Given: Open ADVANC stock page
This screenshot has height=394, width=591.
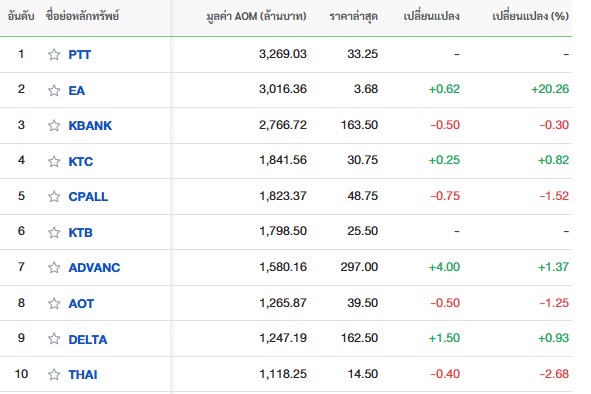Looking at the screenshot, I should coord(94,267).
